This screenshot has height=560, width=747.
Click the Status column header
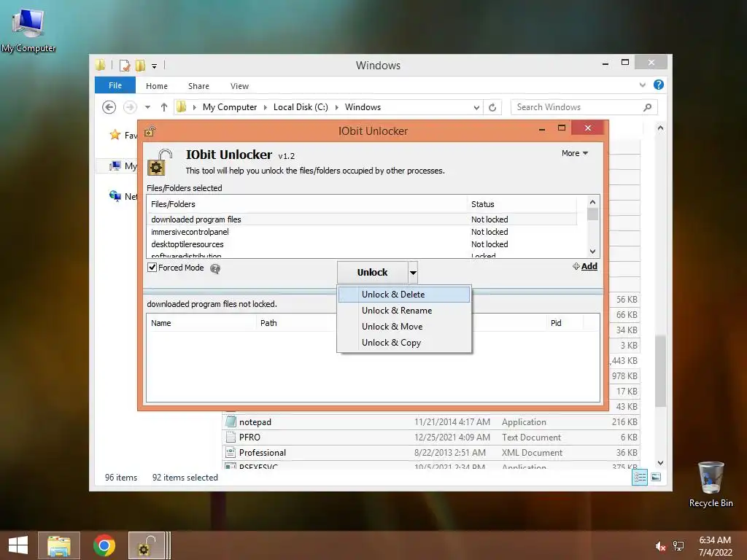tap(522, 204)
